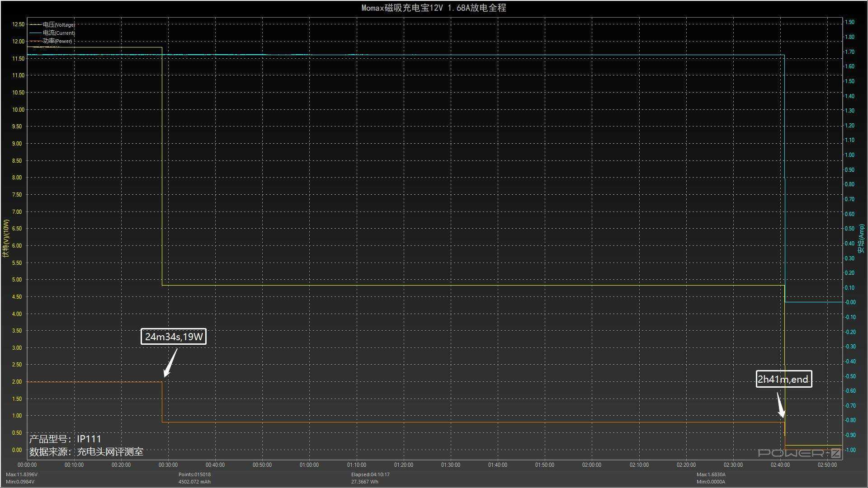Click the 00:00:00 time axis label

click(x=27, y=465)
